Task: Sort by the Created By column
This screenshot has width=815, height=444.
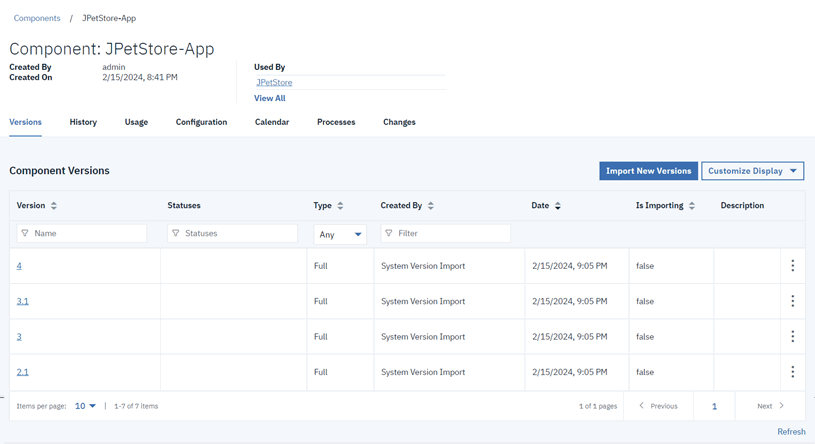Action: pyautogui.click(x=431, y=206)
